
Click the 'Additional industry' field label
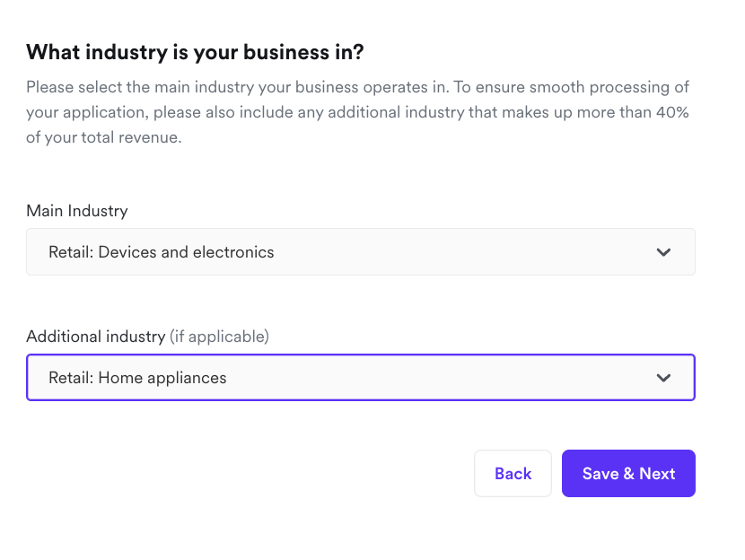[96, 337]
